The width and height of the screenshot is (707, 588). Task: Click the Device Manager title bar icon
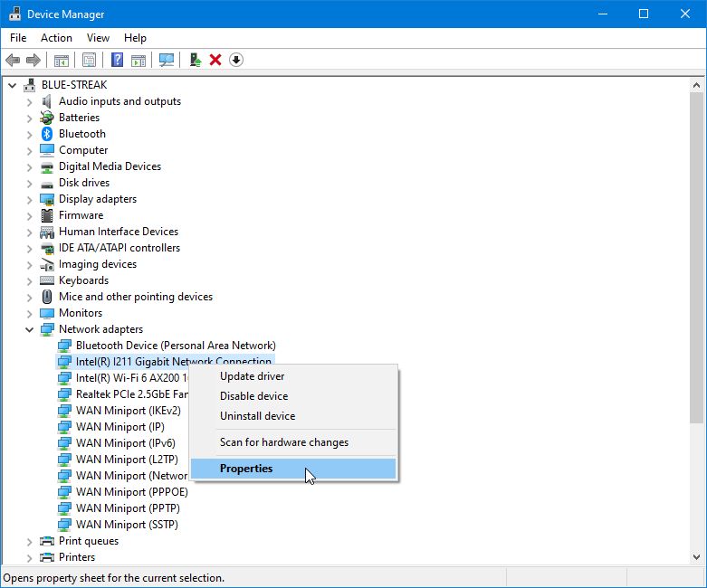point(14,14)
